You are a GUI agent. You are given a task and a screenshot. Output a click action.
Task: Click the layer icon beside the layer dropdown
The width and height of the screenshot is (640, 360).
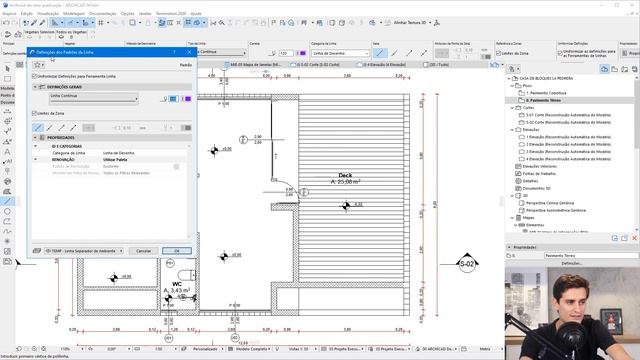37,251
